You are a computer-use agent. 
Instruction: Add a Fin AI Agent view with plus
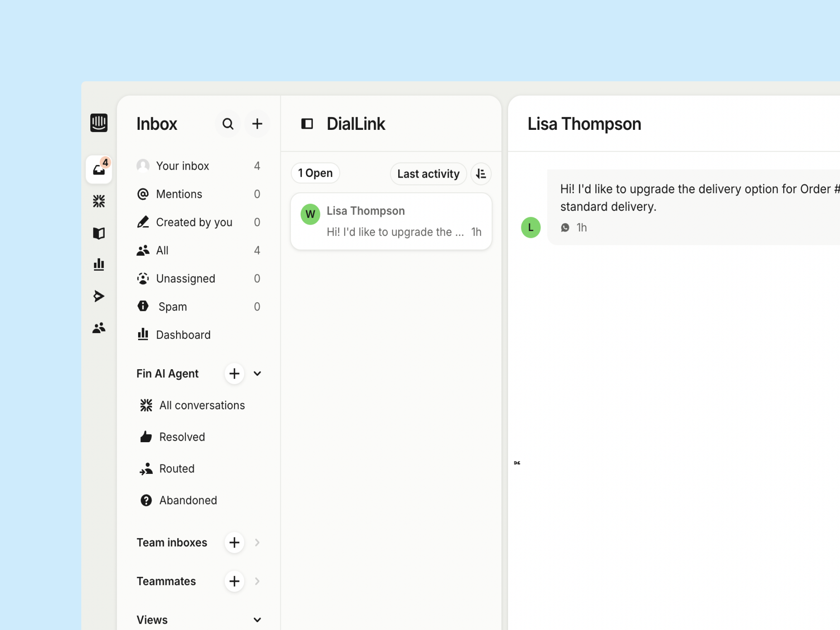tap(234, 374)
